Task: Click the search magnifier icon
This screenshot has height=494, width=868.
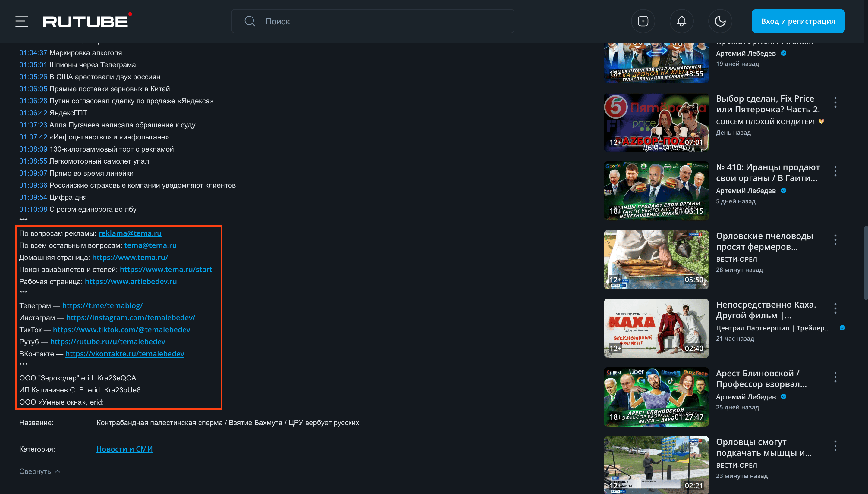Action: point(250,21)
